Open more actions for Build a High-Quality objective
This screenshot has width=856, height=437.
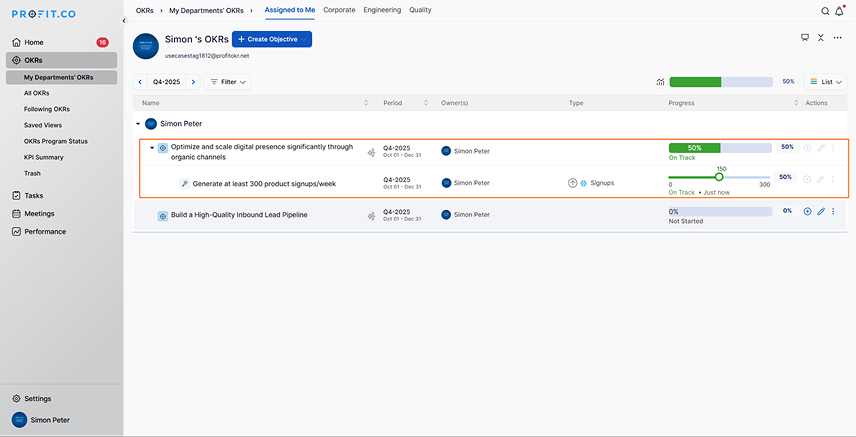(x=833, y=211)
